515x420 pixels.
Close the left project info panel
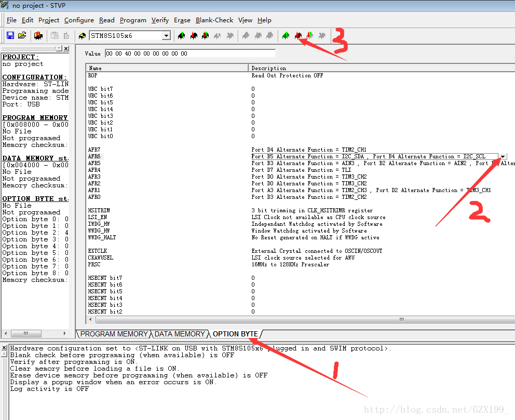66,49
